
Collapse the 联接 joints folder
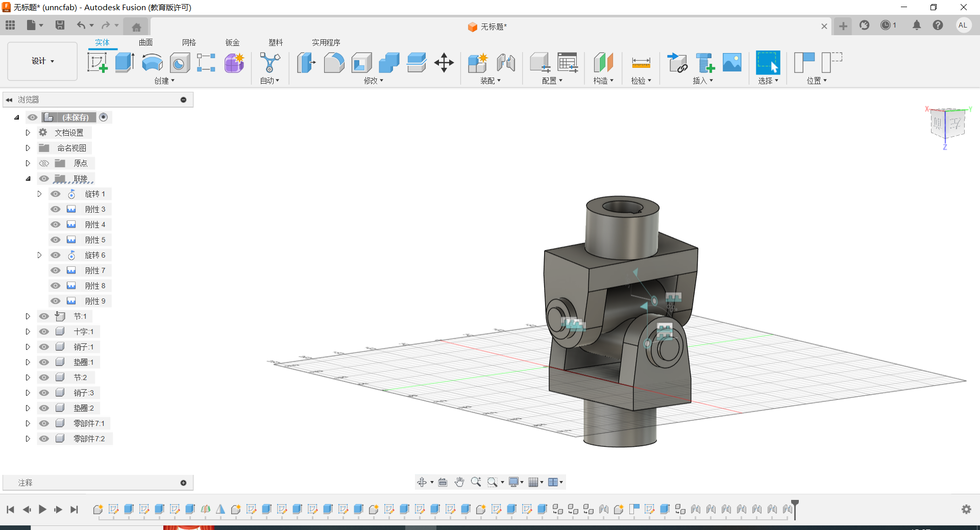28,179
